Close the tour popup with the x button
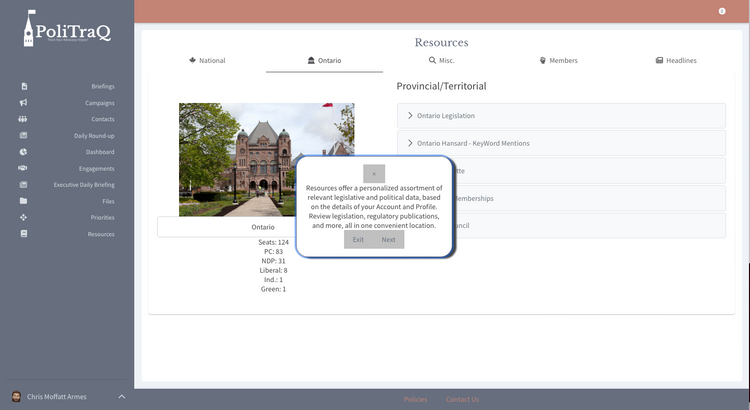Image resolution: width=750 pixels, height=410 pixels. 374,173
